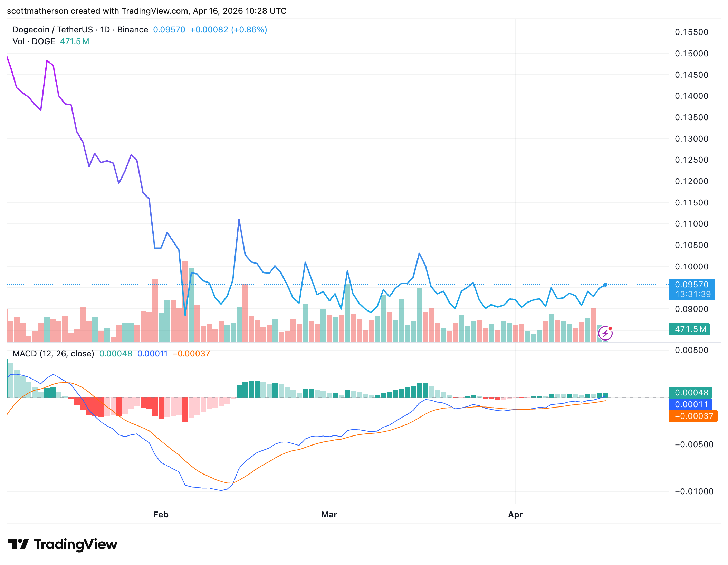This screenshot has width=728, height=565.
Task: Select the MACD (12, 26, close) legend
Action: (x=53, y=354)
